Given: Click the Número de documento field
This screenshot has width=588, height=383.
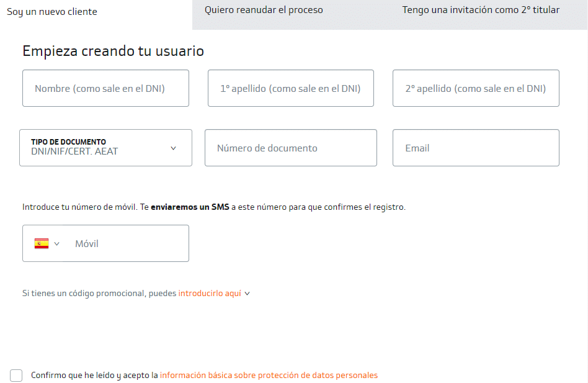Looking at the screenshot, I should coord(291,148).
